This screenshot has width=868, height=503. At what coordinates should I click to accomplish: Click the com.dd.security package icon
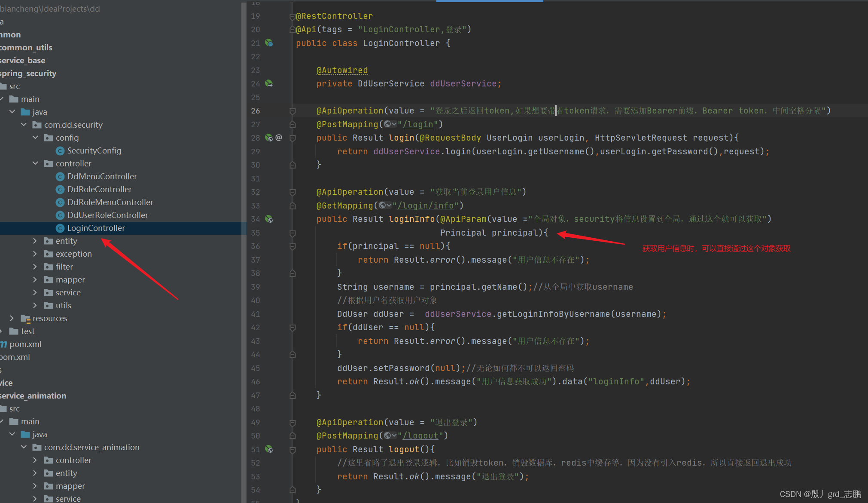pyautogui.click(x=37, y=125)
